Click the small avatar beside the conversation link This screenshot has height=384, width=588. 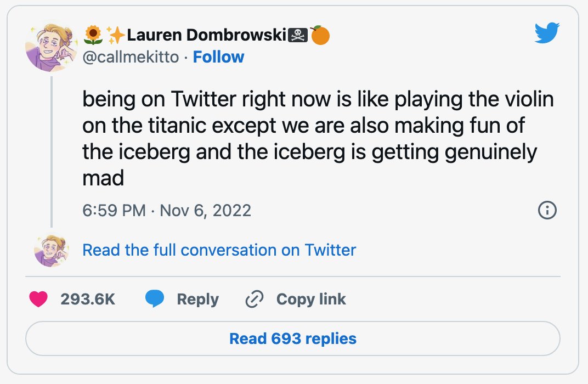52,250
